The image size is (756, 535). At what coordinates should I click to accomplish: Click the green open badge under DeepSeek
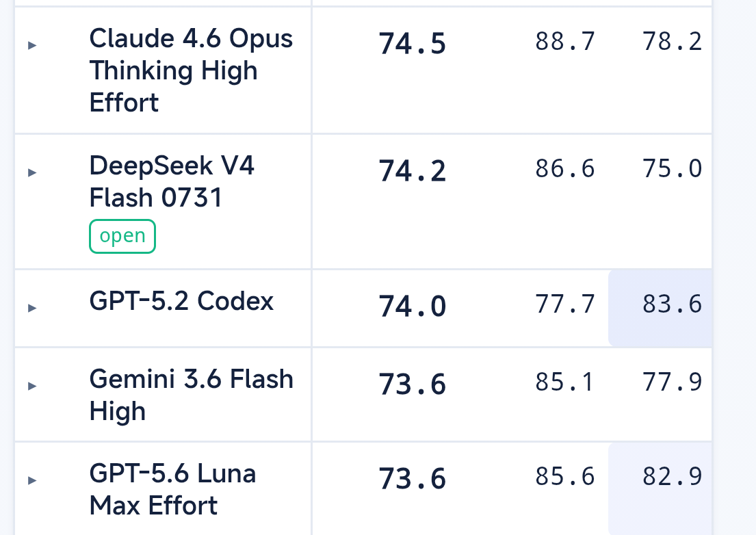pyautogui.click(x=122, y=236)
